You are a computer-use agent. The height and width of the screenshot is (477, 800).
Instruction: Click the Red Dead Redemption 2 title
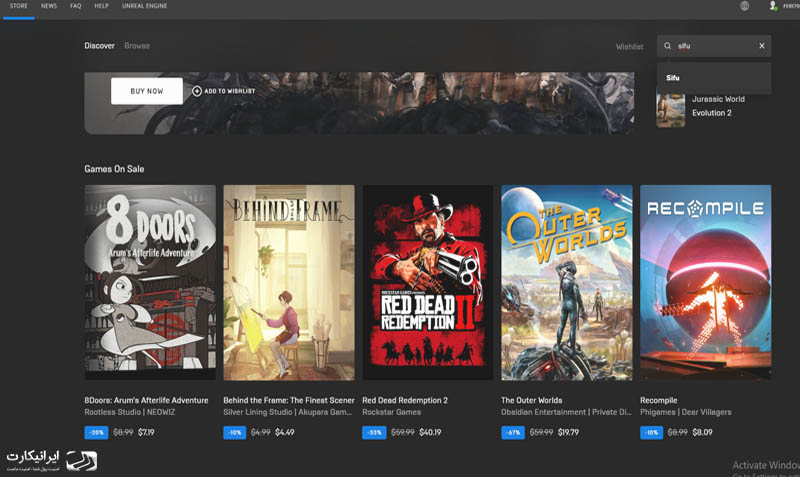click(405, 400)
